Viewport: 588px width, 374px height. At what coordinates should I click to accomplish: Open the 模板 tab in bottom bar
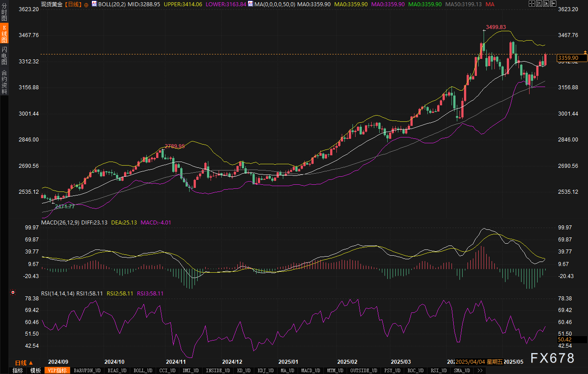[x=36, y=370]
